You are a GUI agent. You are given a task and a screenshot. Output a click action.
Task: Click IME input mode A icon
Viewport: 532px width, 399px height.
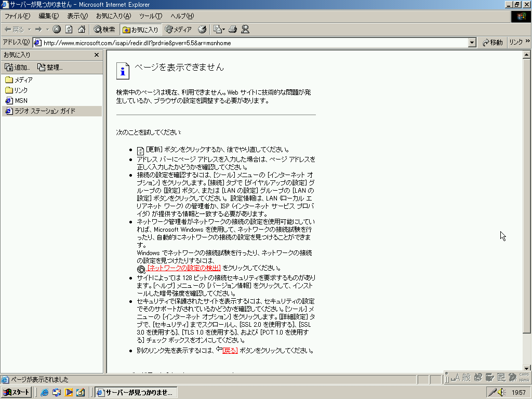[455, 377]
